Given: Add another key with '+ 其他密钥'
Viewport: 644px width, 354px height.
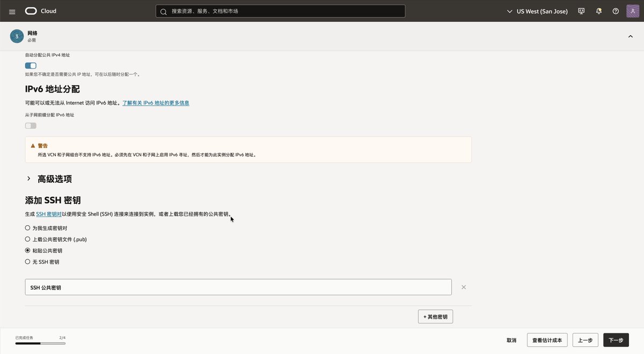Looking at the screenshot, I should pos(436,316).
